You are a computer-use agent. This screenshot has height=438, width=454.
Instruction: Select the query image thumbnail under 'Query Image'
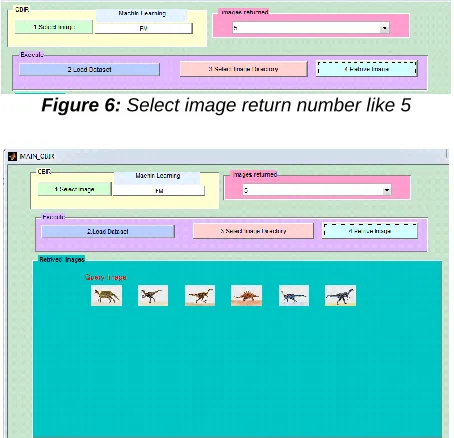coord(106,295)
